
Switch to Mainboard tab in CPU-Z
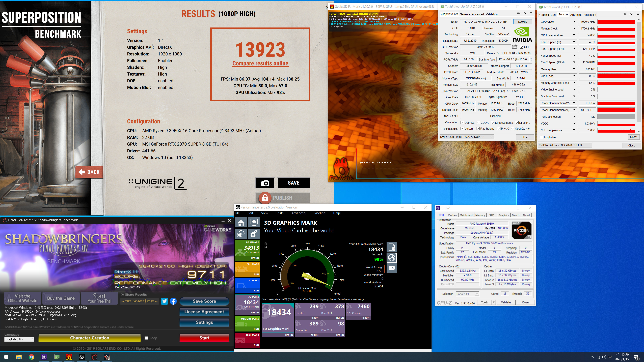pyautogui.click(x=466, y=215)
